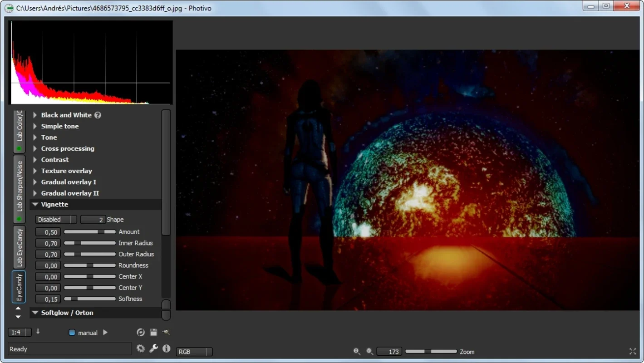The image size is (644, 363).
Task: Click the gimp export icon beside floppy disk
Action: 166,333
